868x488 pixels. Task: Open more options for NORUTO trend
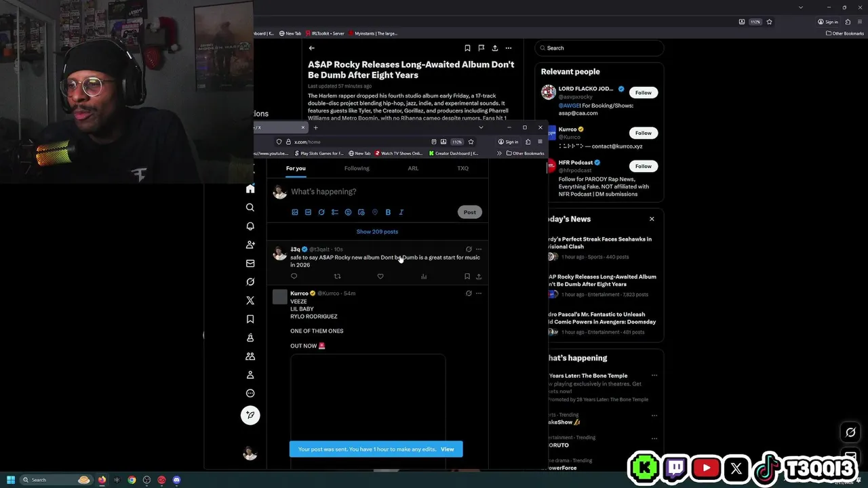(x=654, y=438)
